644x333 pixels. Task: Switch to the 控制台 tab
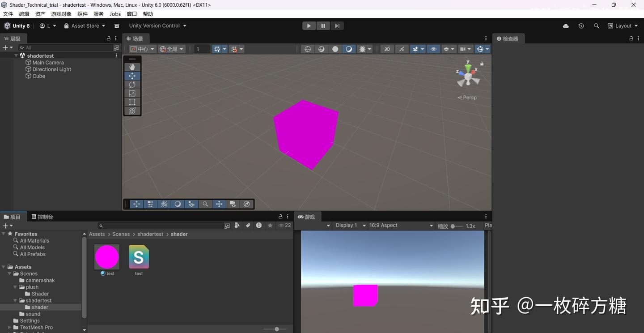[x=42, y=217]
